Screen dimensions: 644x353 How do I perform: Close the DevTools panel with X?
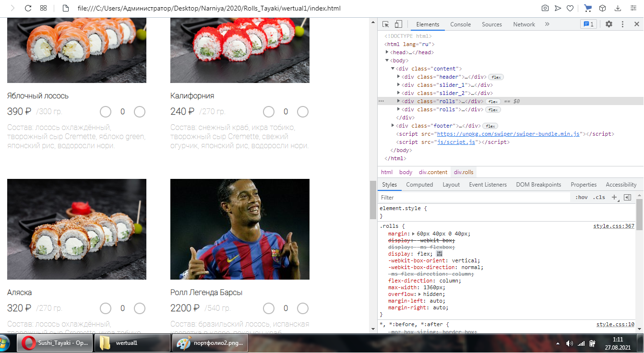click(636, 24)
